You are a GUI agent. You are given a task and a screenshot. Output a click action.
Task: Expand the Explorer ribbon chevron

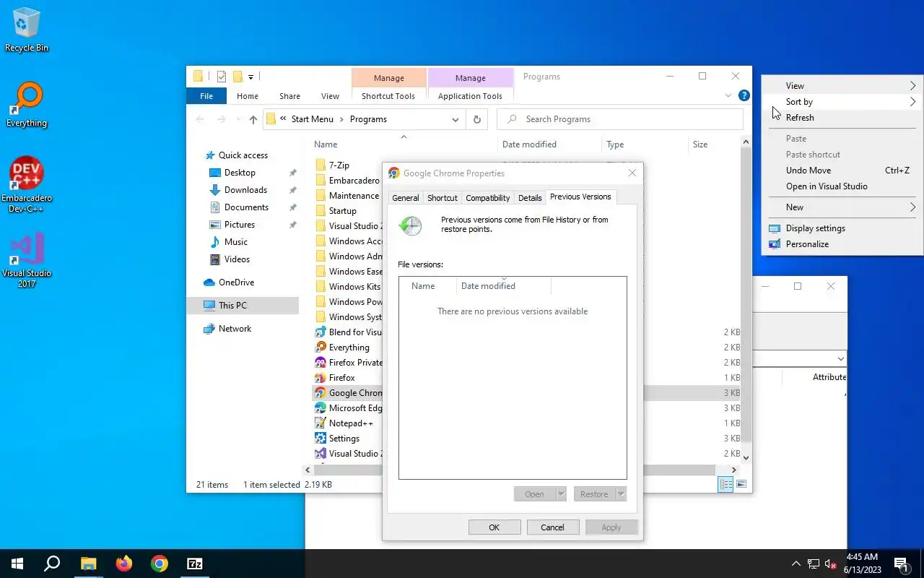[728, 95]
